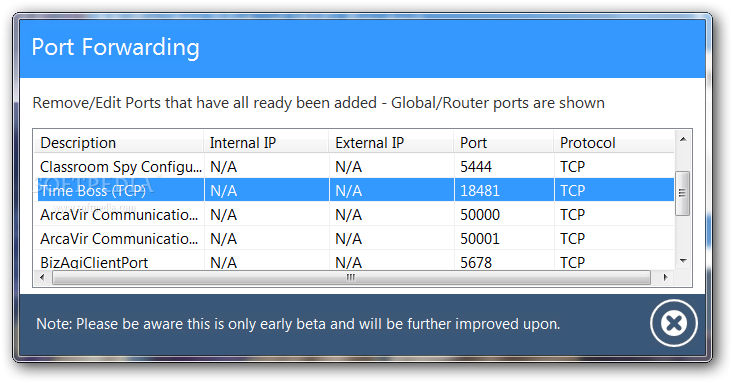Click the vertical scrollbar thumb grip
The width and height of the screenshot is (733, 383).
click(x=683, y=193)
